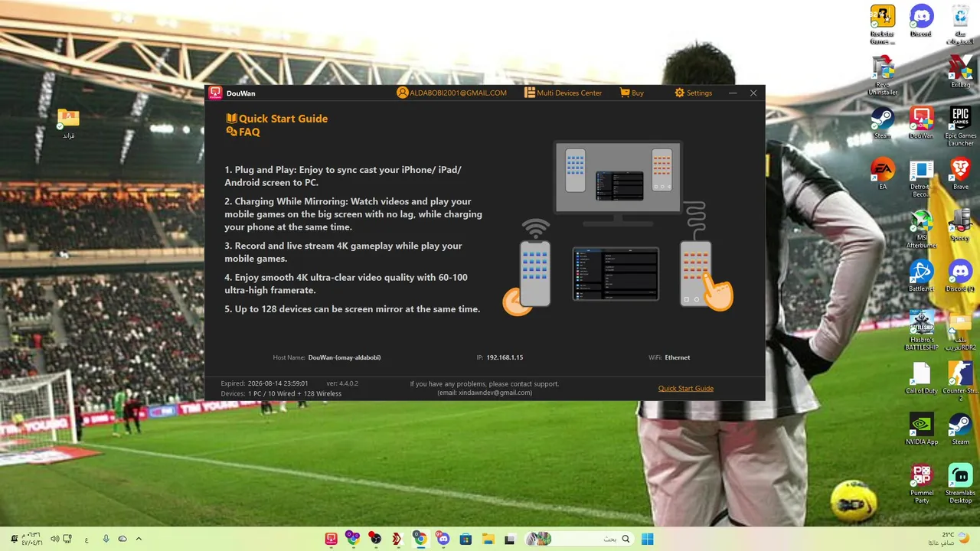This screenshot has width=980, height=551.
Task: Minimize the DouWan window
Action: point(733,93)
